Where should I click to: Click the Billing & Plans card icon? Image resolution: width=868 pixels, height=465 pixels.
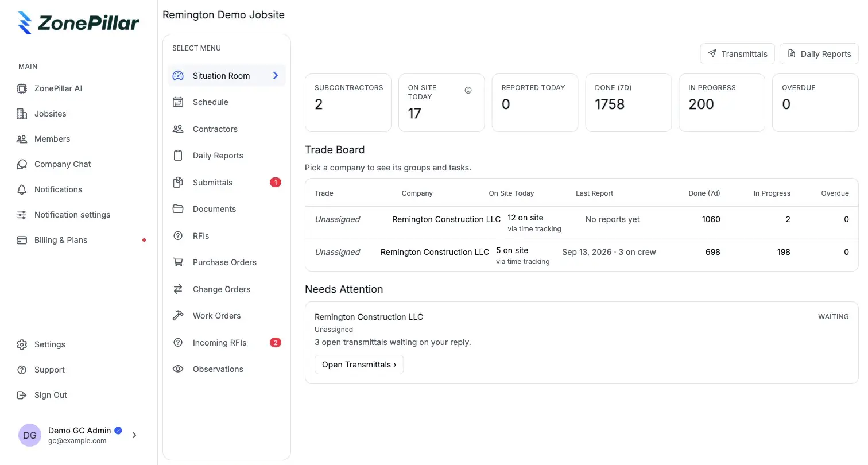[22, 240]
